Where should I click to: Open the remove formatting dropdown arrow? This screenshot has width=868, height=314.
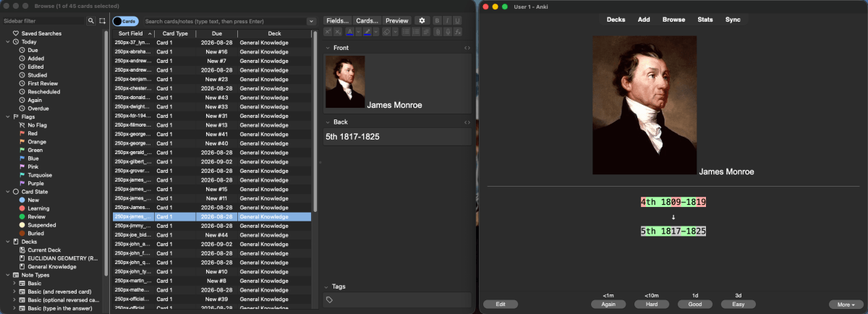(x=395, y=32)
